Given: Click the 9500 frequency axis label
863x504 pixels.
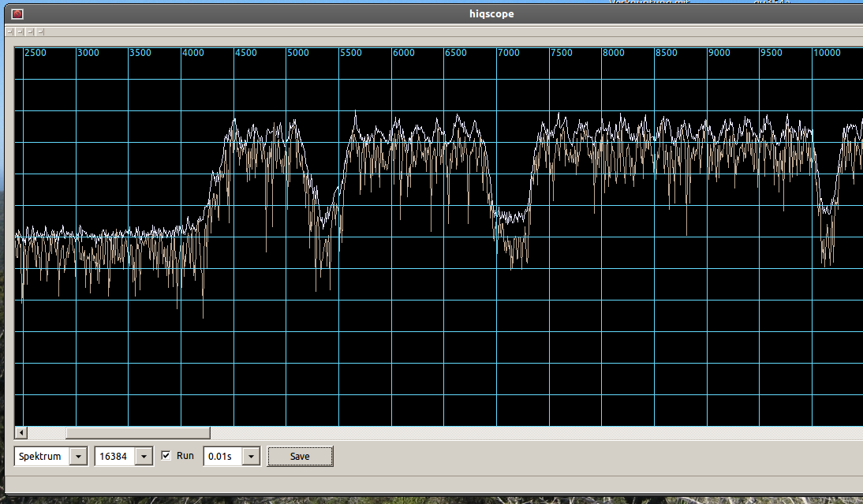Looking at the screenshot, I should (771, 53).
